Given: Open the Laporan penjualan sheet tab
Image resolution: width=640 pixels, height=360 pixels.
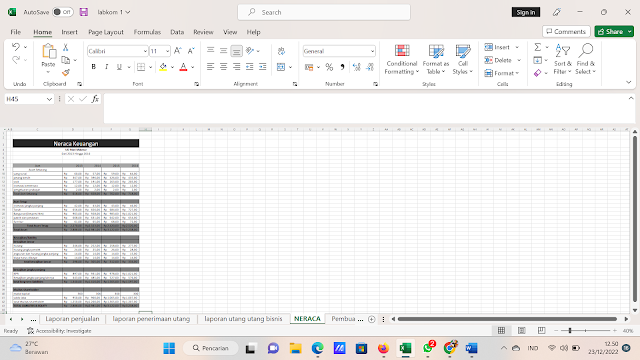Looking at the screenshot, I should coord(72,319).
